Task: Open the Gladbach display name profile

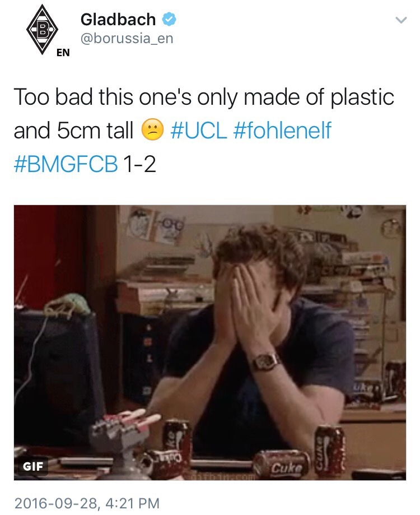Action: tap(118, 20)
